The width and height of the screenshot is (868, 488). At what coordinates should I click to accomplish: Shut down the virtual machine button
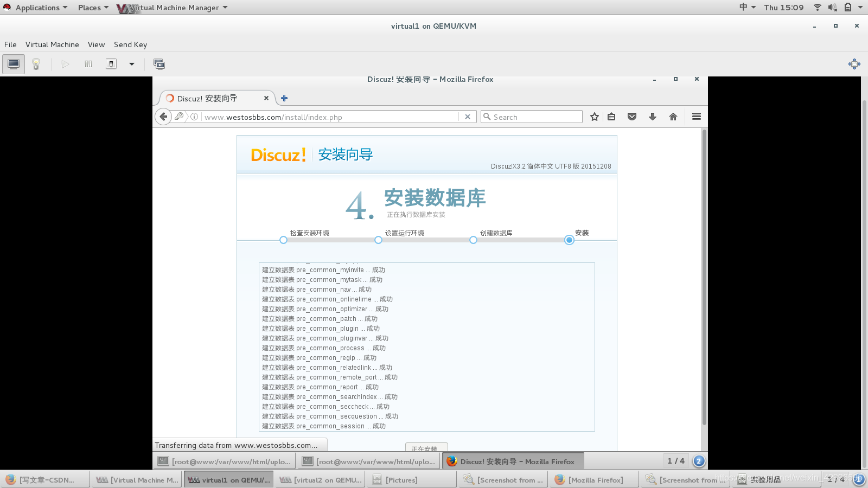coord(111,64)
